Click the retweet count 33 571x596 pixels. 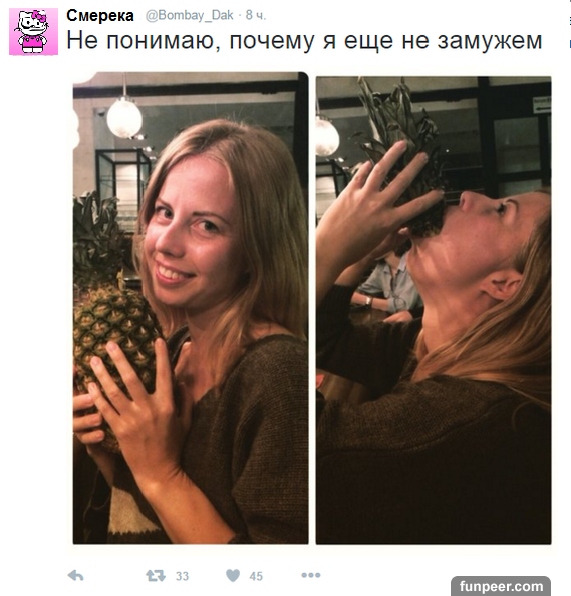click(x=182, y=576)
